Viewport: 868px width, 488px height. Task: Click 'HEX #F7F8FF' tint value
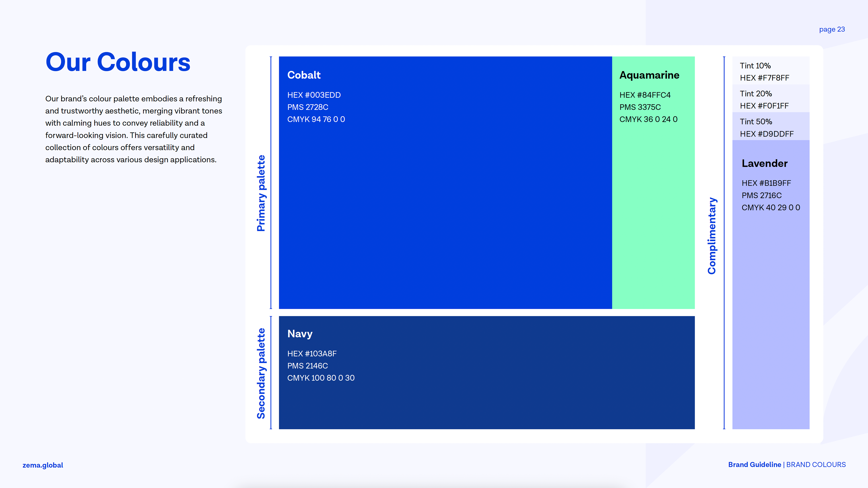(764, 78)
